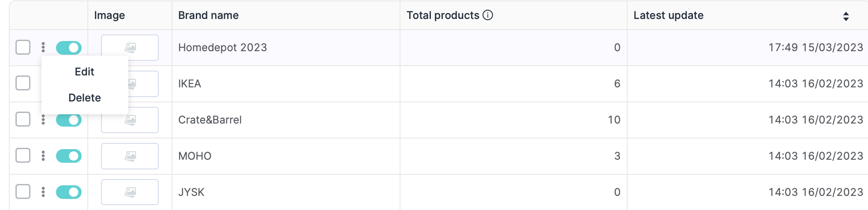Image resolution: width=868 pixels, height=210 pixels.
Task: Open the three-dot menu for Crate&Barrel row
Action: pos(43,120)
